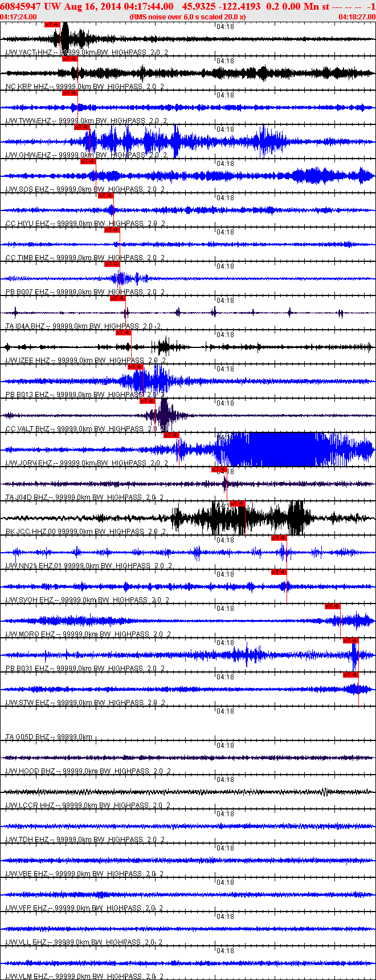Screen dimensions: 376x980
Task: Click the RMS noise scaling caption
Action: 187,17
